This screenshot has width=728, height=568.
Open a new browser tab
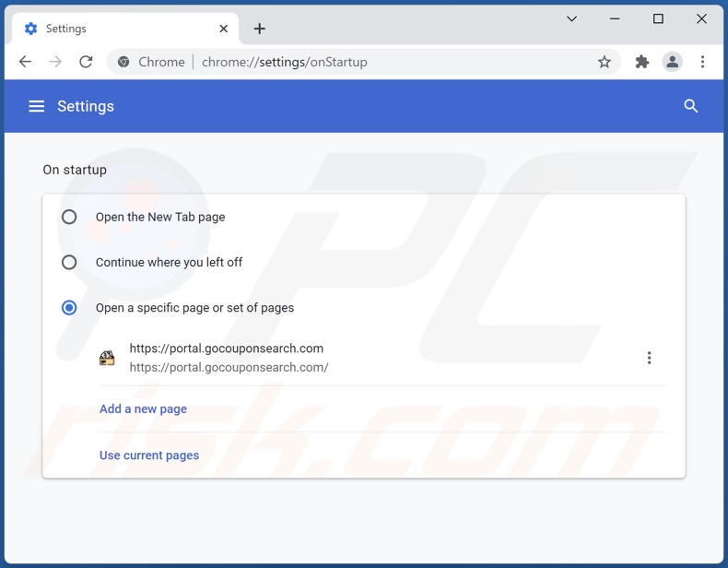point(260,29)
